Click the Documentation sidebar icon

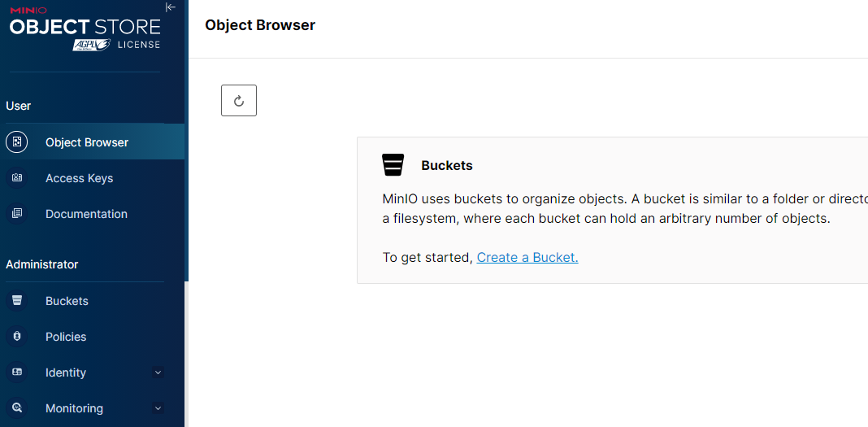coord(16,214)
